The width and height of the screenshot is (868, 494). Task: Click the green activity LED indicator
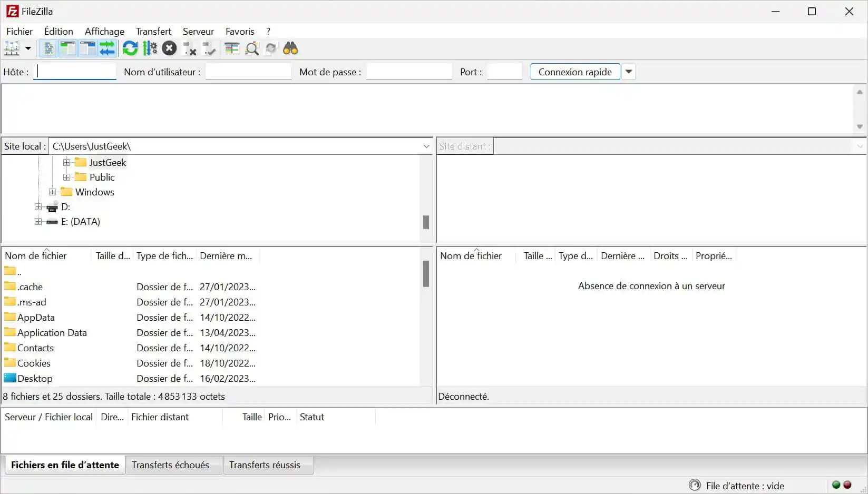[x=836, y=485]
